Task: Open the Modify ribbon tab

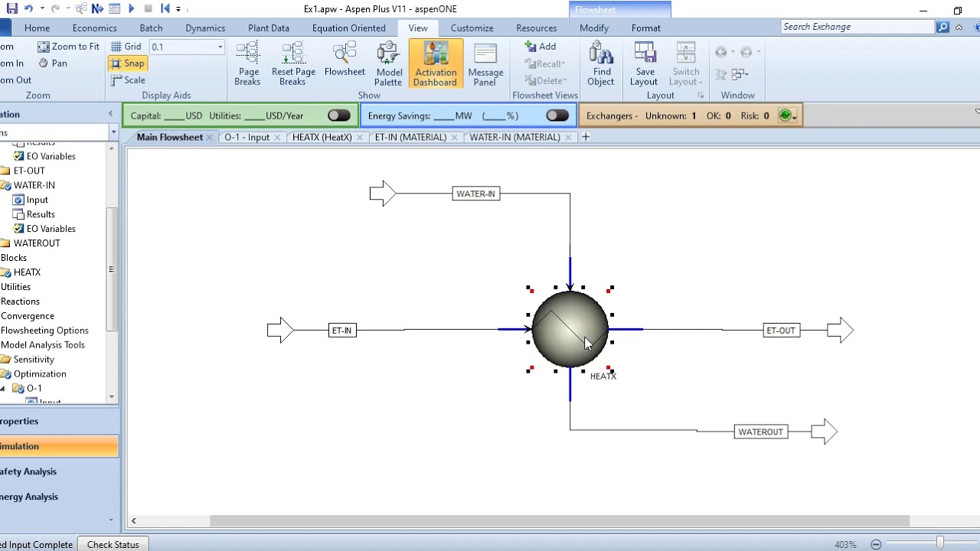Action: tap(594, 28)
